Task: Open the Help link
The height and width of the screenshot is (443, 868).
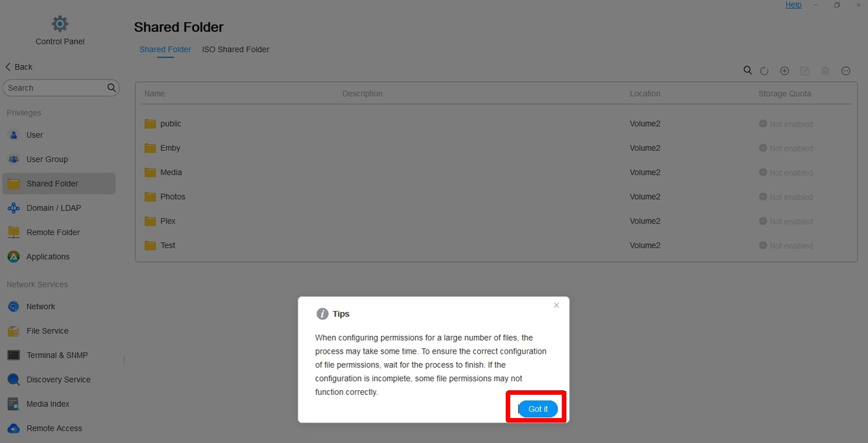Action: (x=793, y=5)
